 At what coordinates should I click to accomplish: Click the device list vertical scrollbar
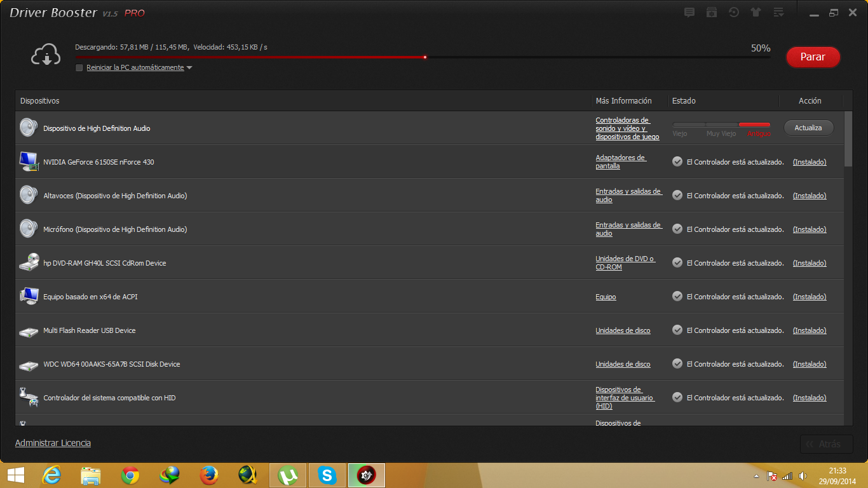848,140
